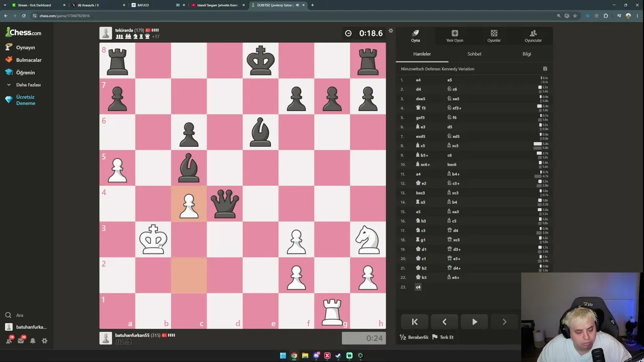644x362 pixels.
Task: Select move 23 c4 in move list
Action: (x=418, y=287)
